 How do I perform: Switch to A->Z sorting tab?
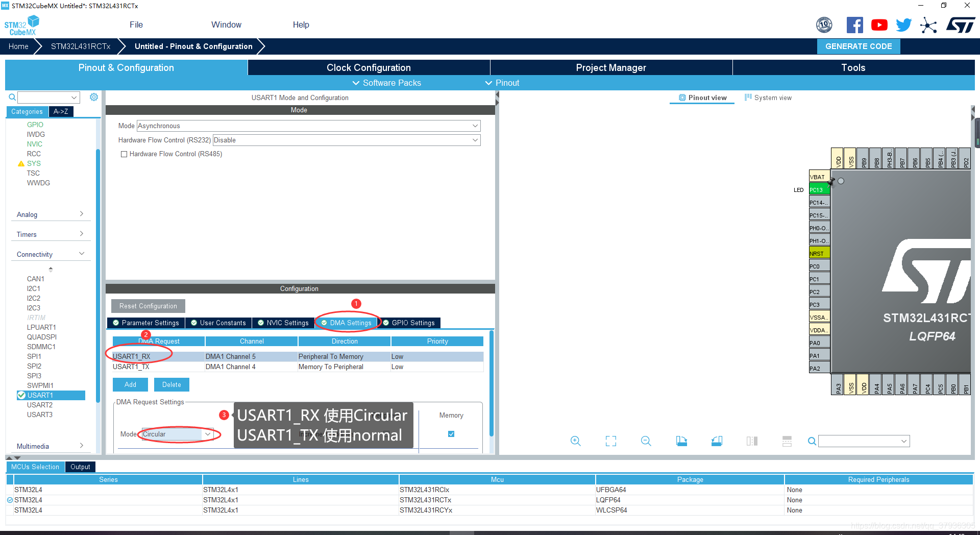pyautogui.click(x=61, y=111)
